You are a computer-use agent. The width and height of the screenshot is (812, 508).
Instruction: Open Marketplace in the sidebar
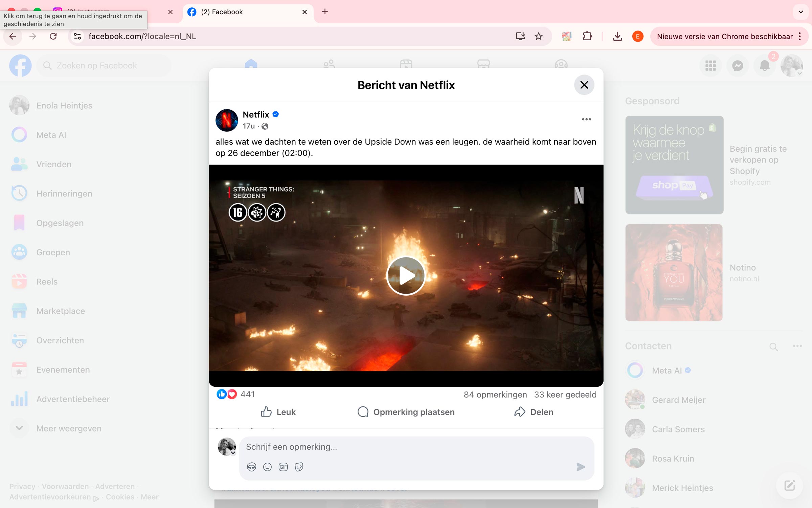pyautogui.click(x=60, y=311)
